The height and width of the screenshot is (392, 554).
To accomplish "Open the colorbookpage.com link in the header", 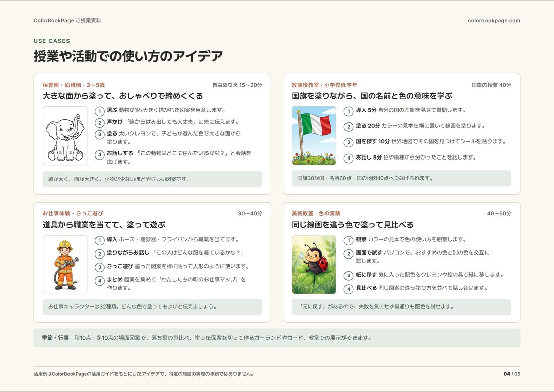I will [x=494, y=21].
